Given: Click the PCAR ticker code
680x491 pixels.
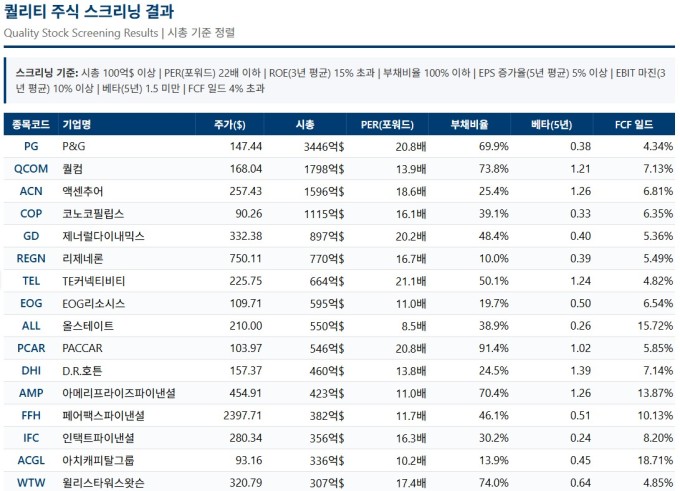Looking at the screenshot, I should click(31, 348).
